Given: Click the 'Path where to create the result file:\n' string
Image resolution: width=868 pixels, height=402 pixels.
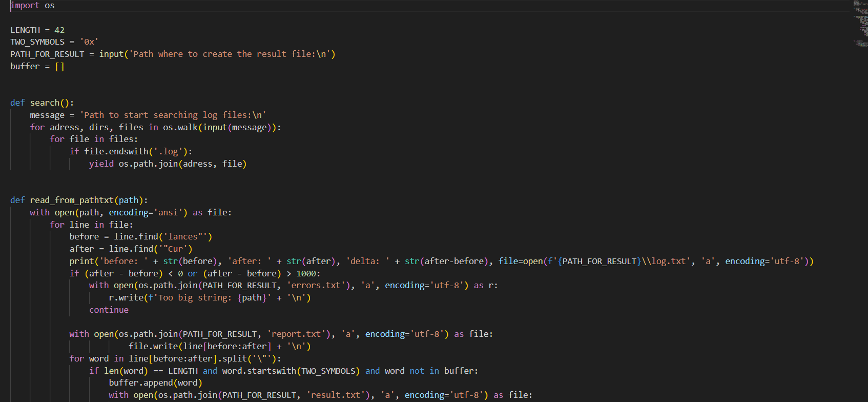Looking at the screenshot, I should click(230, 54).
